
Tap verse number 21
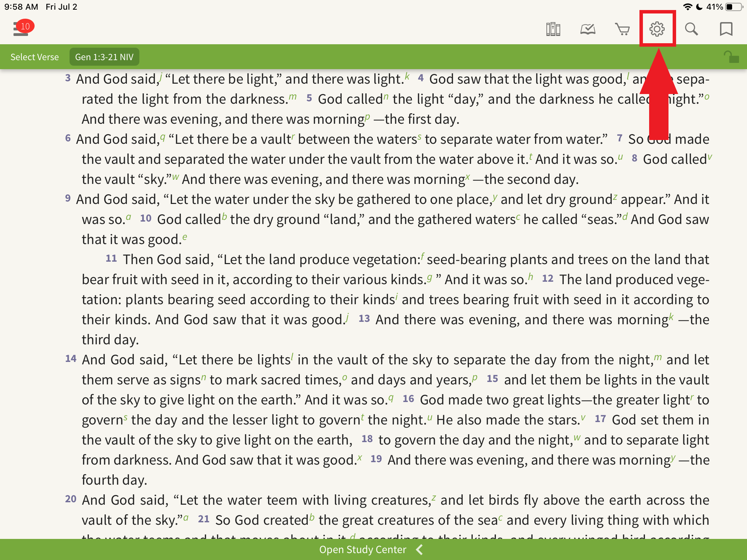[x=204, y=519]
